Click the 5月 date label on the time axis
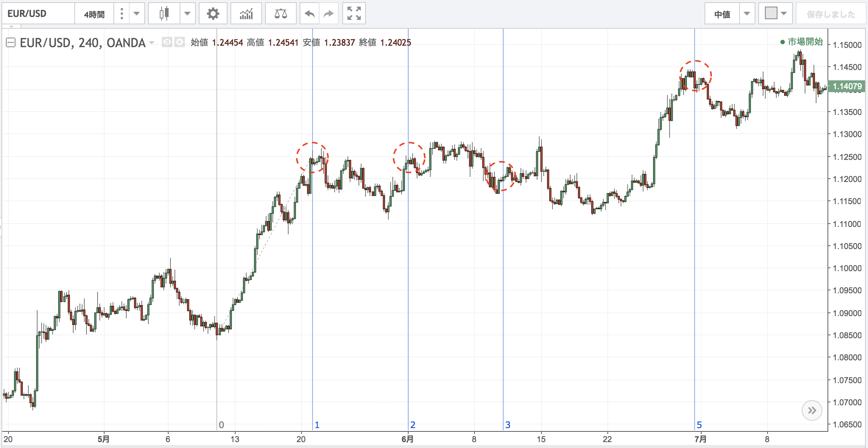Image resolution: width=868 pixels, height=448 pixels. pos(103,439)
